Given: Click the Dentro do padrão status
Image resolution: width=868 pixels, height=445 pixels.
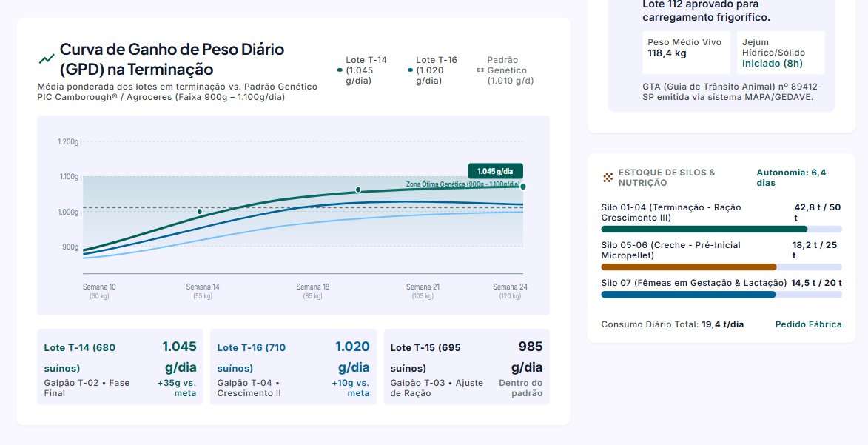Looking at the screenshot, I should [520, 388].
